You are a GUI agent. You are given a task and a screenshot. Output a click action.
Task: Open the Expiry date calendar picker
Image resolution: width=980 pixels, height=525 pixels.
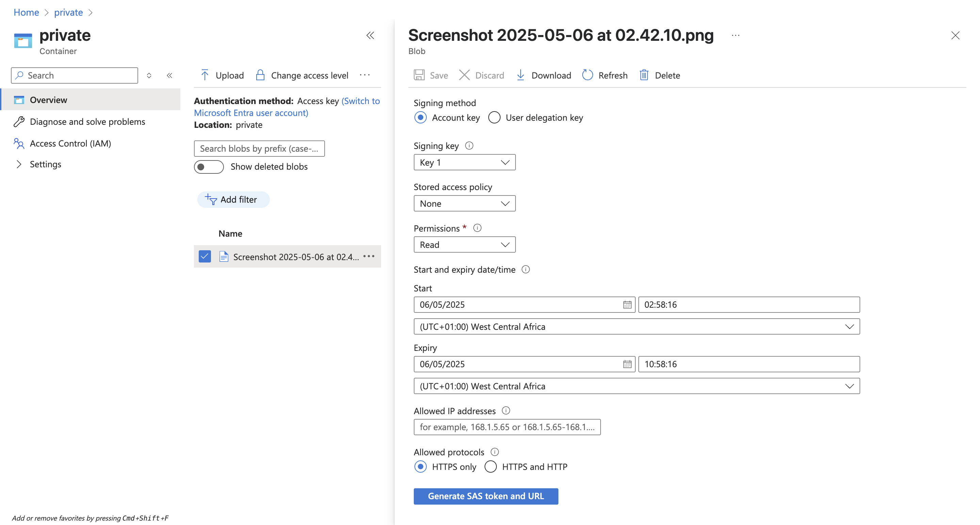tap(627, 364)
